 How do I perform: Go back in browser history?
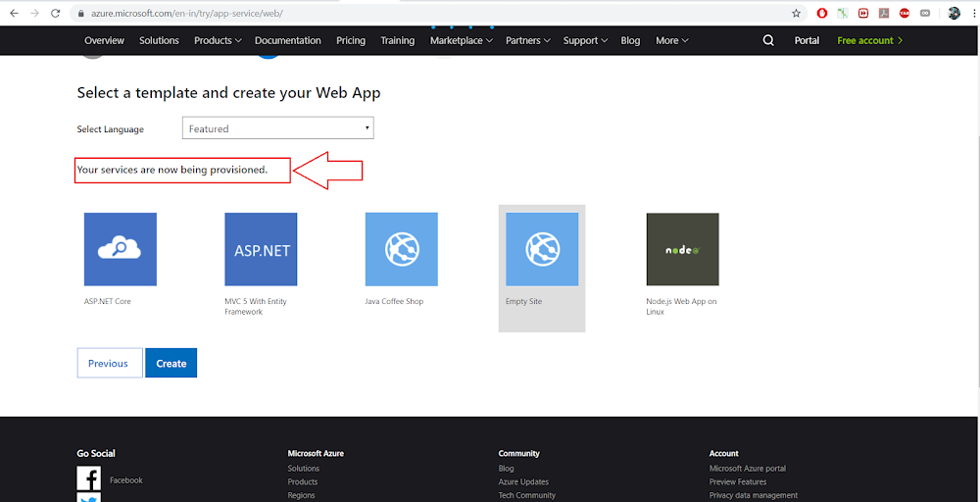pyautogui.click(x=14, y=13)
